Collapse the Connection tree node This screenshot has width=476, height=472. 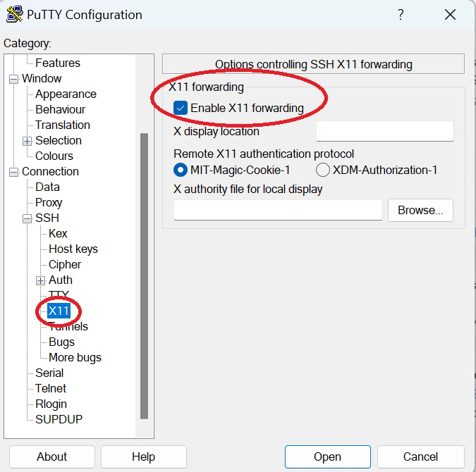(x=13, y=173)
